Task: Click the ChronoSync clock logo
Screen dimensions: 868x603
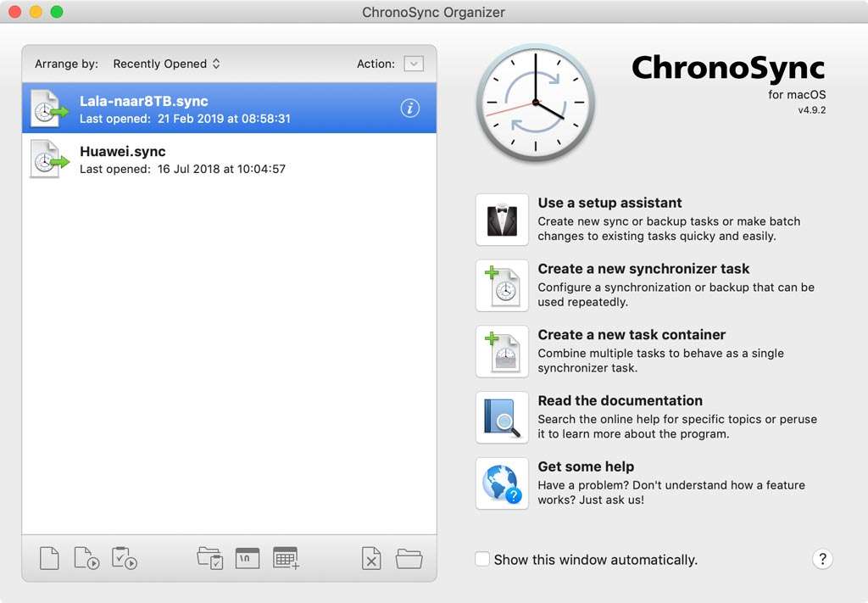Action: [536, 103]
